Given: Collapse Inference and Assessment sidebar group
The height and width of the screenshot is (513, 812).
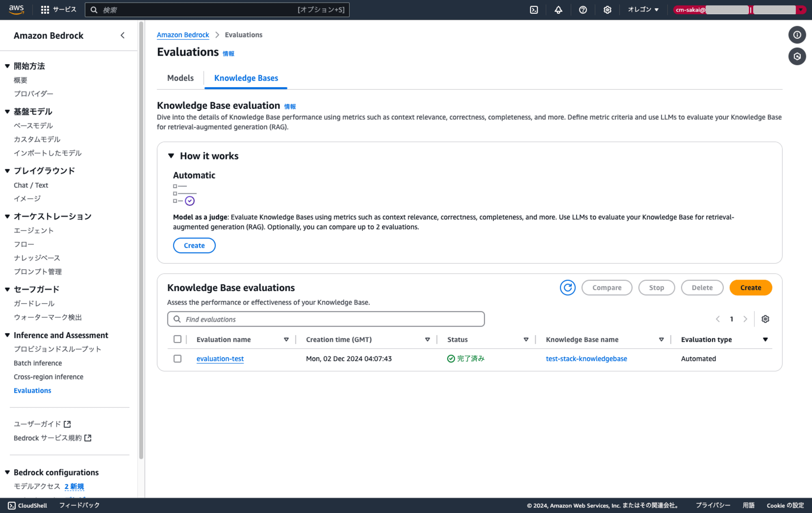Looking at the screenshot, I should (7, 335).
